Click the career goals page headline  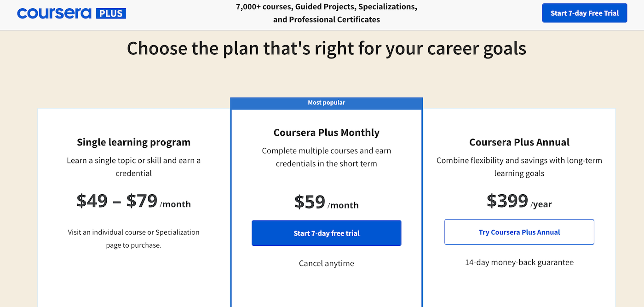pos(326,48)
